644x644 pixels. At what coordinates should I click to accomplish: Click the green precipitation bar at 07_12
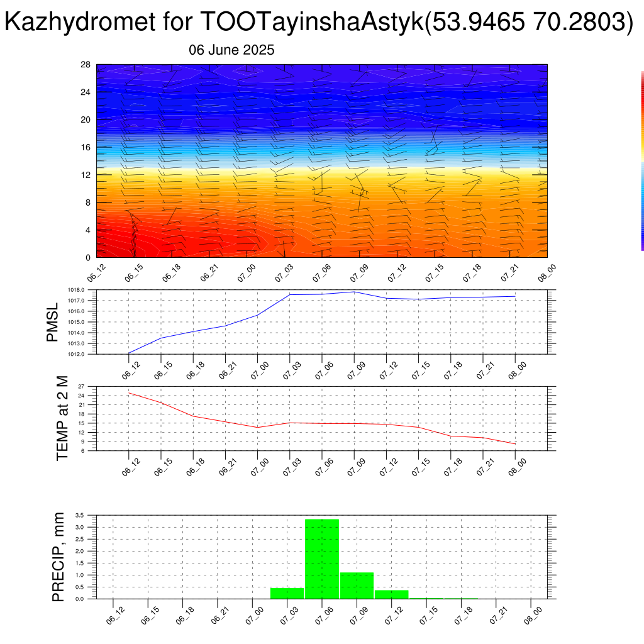coord(392,594)
